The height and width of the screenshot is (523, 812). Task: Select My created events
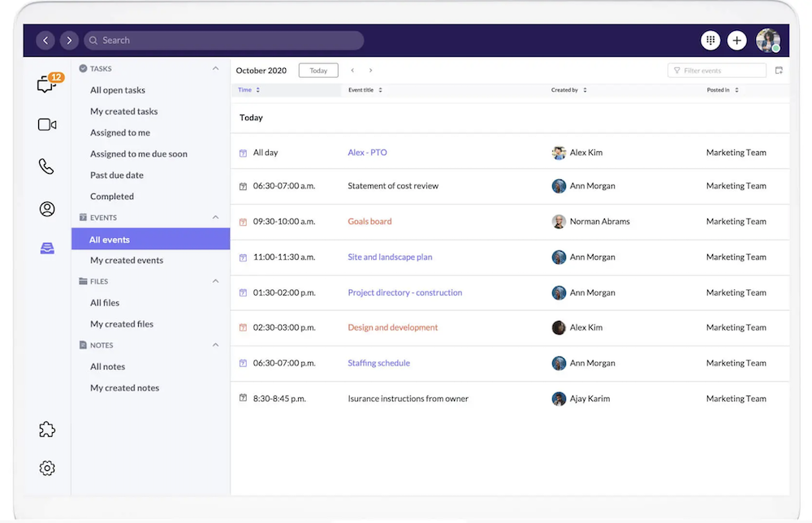click(127, 261)
